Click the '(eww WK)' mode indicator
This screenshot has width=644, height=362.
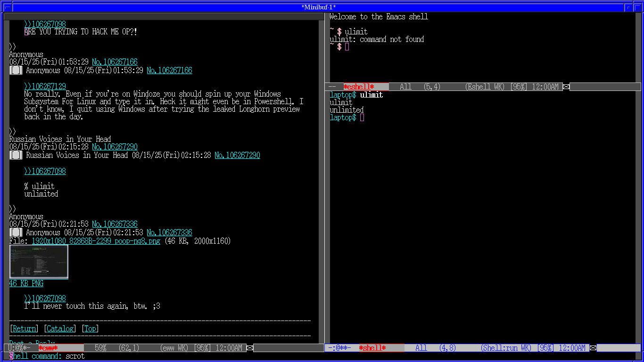point(174,348)
